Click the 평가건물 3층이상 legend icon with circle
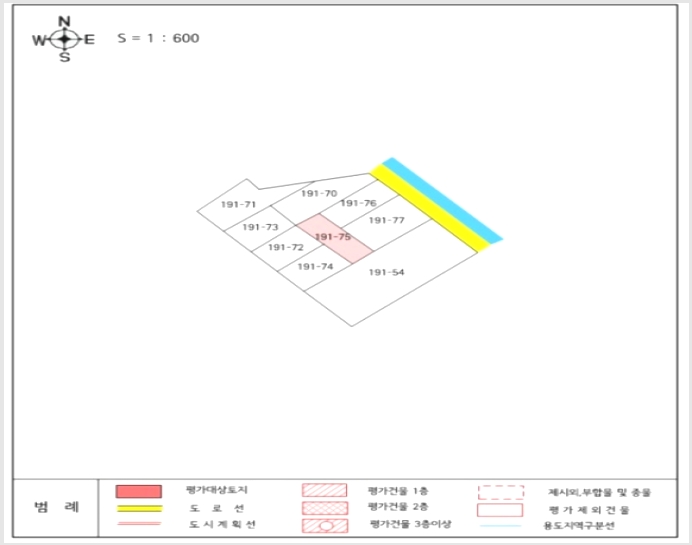 click(325, 526)
